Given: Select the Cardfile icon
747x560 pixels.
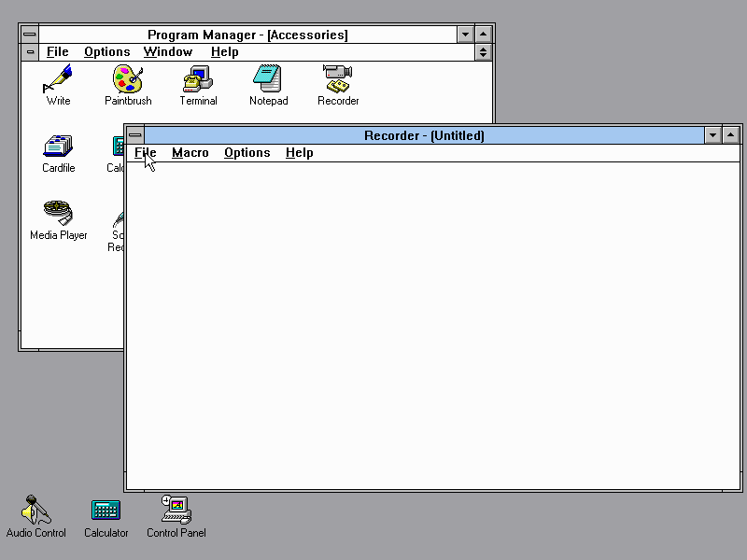Looking at the screenshot, I should click(x=58, y=147).
